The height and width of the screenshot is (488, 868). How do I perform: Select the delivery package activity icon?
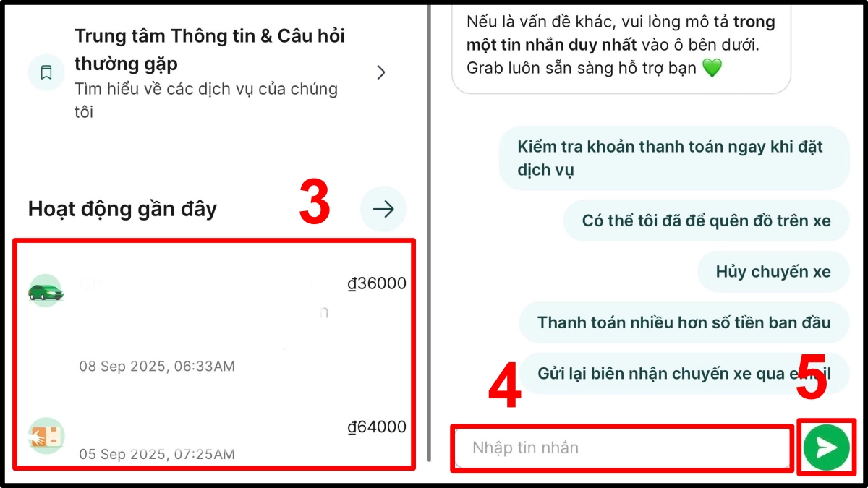[x=46, y=435]
